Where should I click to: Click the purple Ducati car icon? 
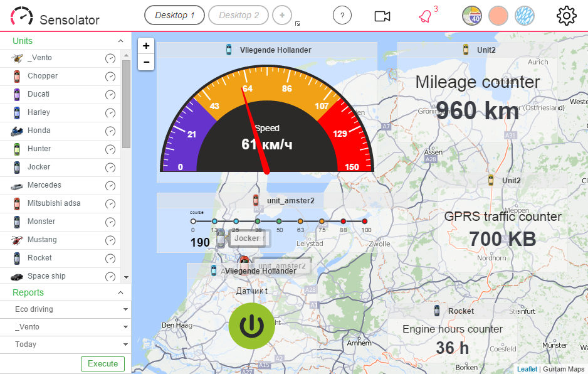(17, 95)
